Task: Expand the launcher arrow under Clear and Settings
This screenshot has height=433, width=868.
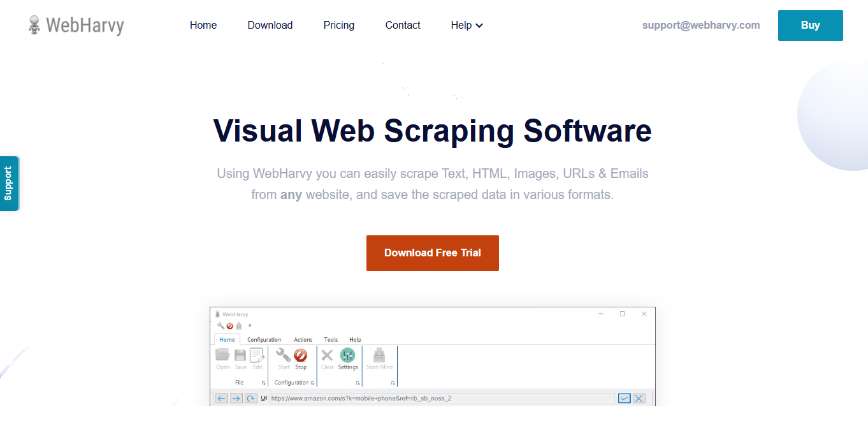Action: point(358,383)
